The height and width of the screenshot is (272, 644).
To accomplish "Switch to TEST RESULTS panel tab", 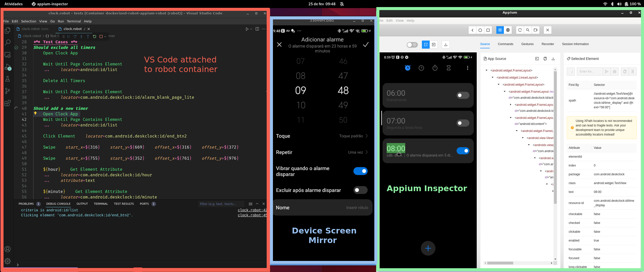I will pyautogui.click(x=124, y=204).
